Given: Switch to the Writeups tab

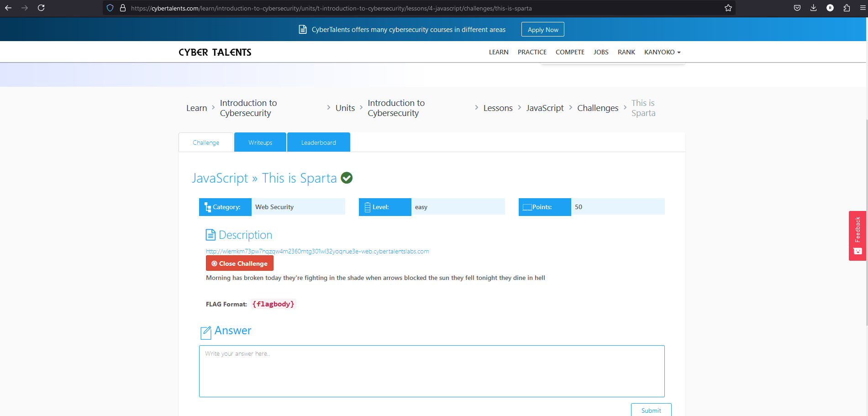Looking at the screenshot, I should coord(260,142).
